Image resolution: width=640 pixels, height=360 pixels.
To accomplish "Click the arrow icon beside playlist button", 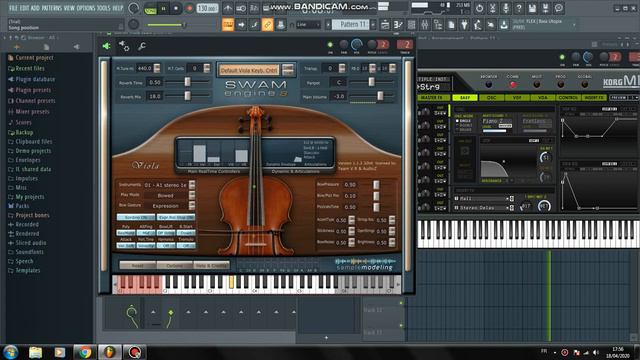I will coord(241,24).
